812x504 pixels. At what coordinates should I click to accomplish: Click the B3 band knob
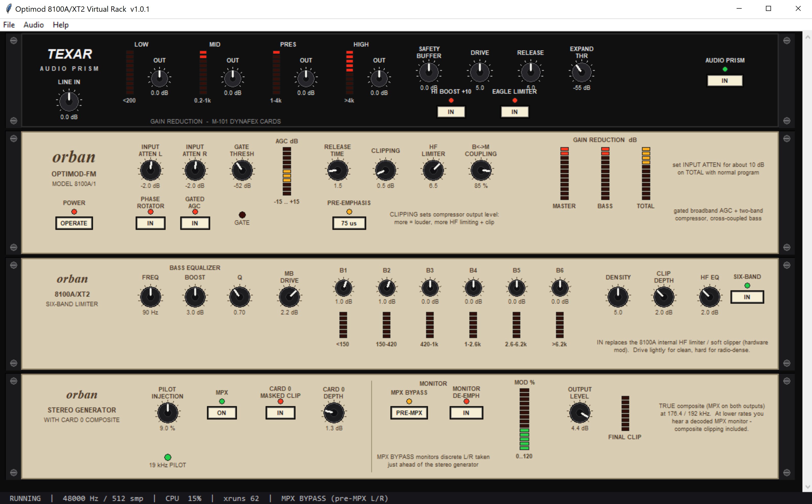tap(430, 288)
